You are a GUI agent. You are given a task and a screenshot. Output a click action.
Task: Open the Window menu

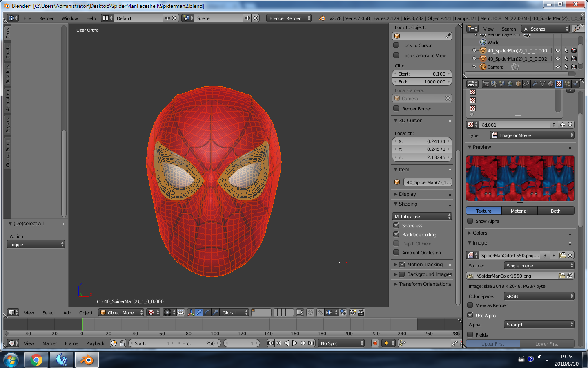(69, 18)
